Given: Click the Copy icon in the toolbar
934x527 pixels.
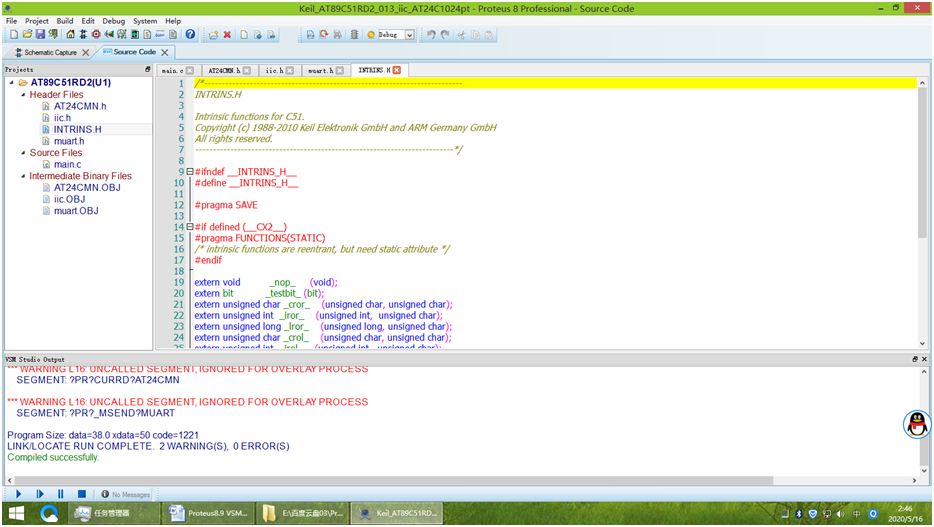Looking at the screenshot, I should pyautogui.click(x=475, y=35).
